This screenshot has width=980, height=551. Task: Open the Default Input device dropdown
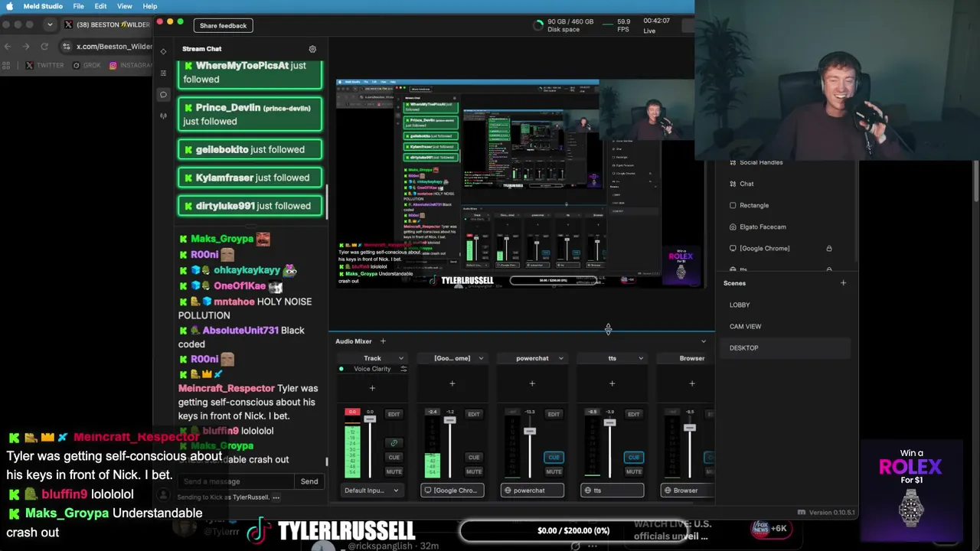coord(371,491)
